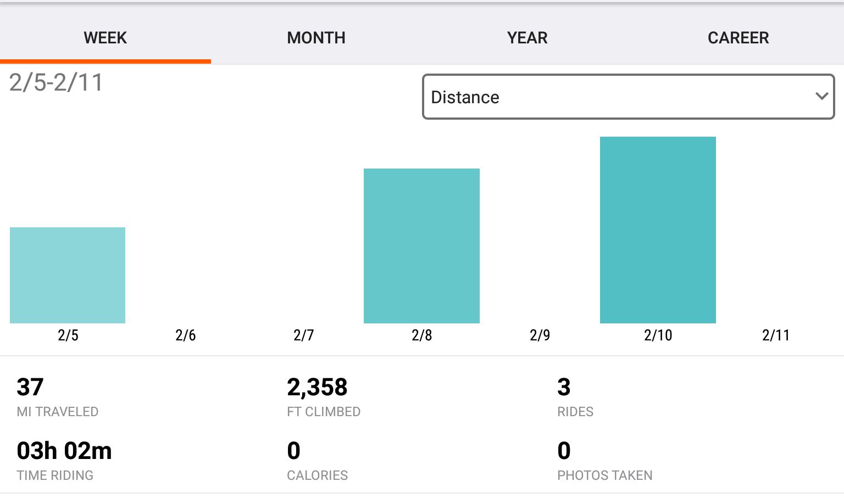Select the tallest bar for 2/10
The width and height of the screenshot is (844, 504).
click(658, 229)
